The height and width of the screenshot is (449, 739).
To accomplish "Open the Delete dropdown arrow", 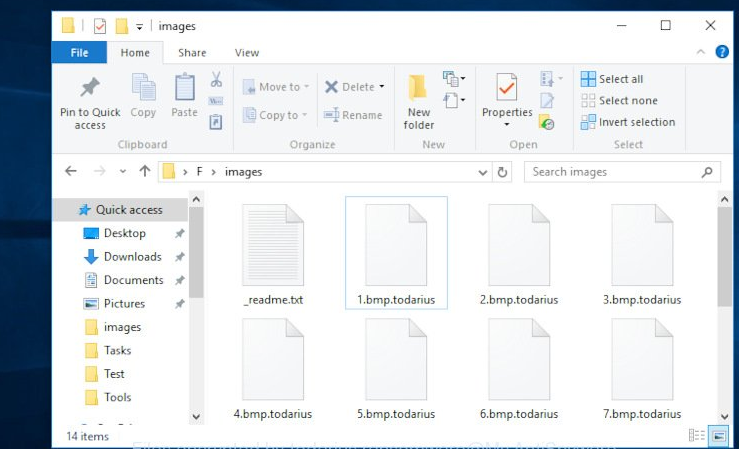I will [x=383, y=88].
